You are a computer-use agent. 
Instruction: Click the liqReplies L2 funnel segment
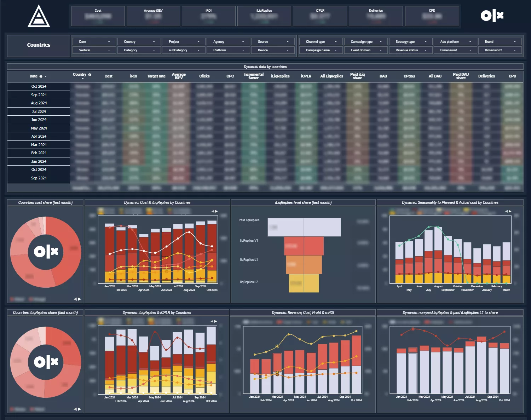coord(304,283)
